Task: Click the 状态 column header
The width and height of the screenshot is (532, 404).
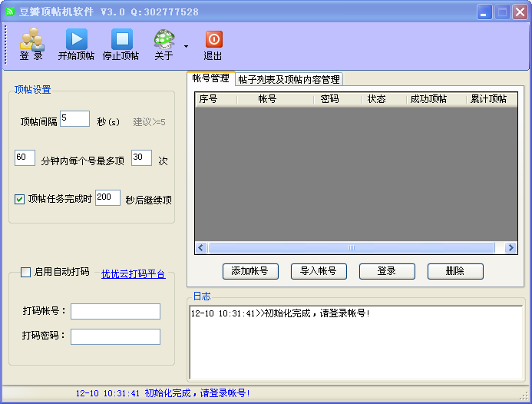Action: [x=384, y=99]
